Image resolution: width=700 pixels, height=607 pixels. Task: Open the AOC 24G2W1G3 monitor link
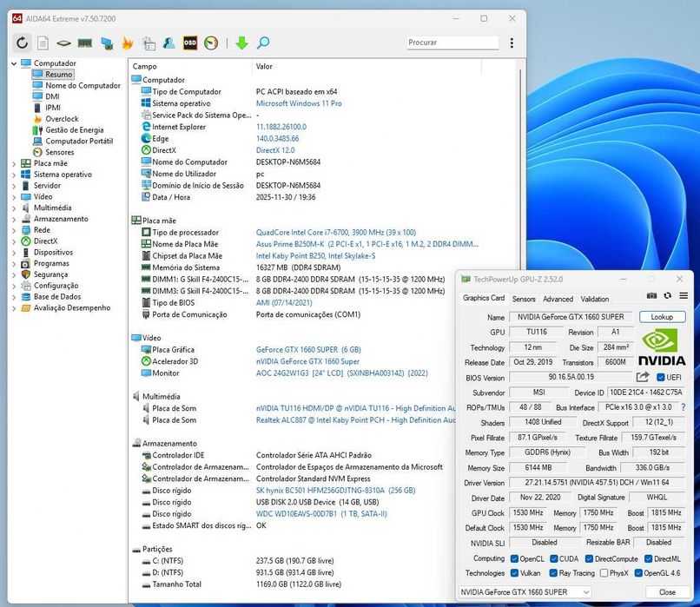(x=341, y=373)
